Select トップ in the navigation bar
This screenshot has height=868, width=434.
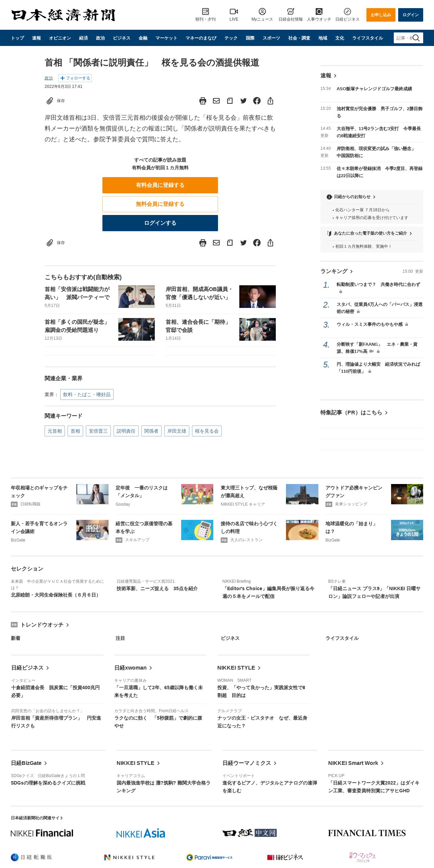pos(18,38)
